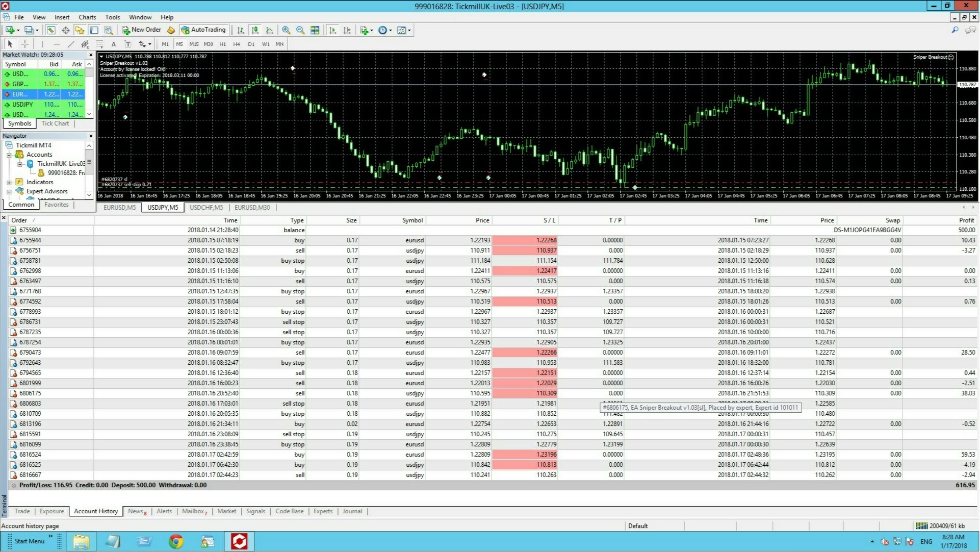
Task: Select USDJPY row in Market Watch
Action: click(x=43, y=105)
